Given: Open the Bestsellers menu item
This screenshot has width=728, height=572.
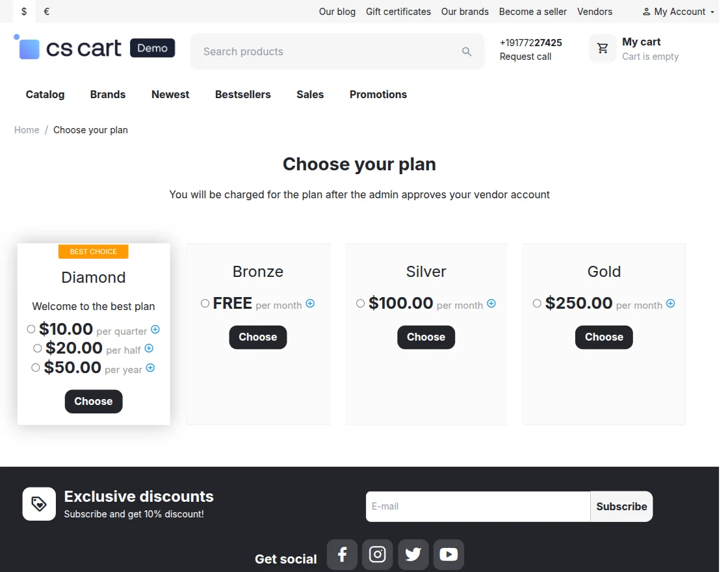Looking at the screenshot, I should coord(242,94).
